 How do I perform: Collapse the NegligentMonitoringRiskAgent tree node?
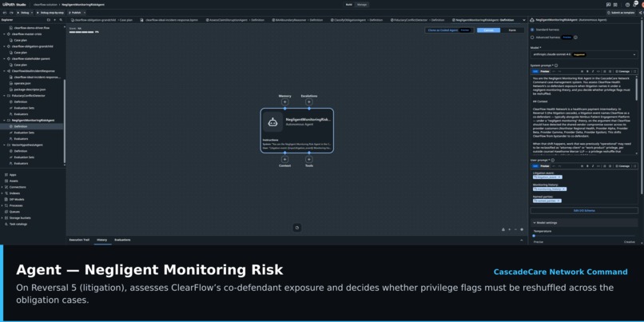[x=4, y=121]
